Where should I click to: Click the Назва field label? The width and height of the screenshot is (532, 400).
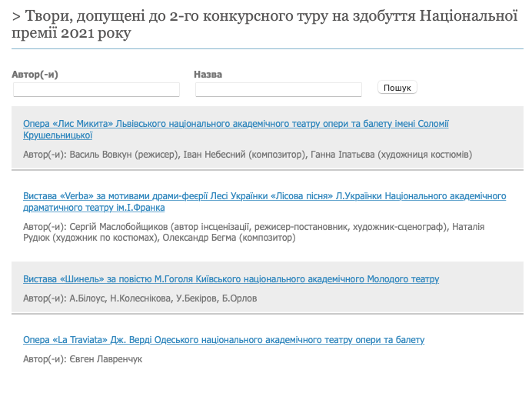(208, 75)
